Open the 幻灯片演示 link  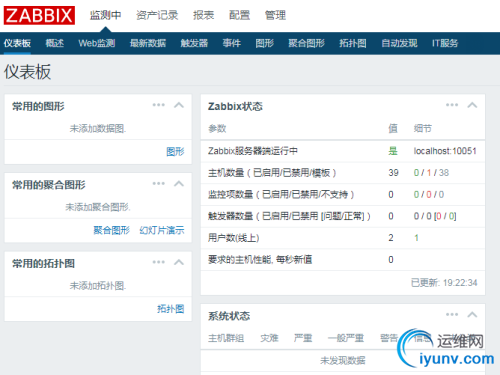tap(162, 230)
